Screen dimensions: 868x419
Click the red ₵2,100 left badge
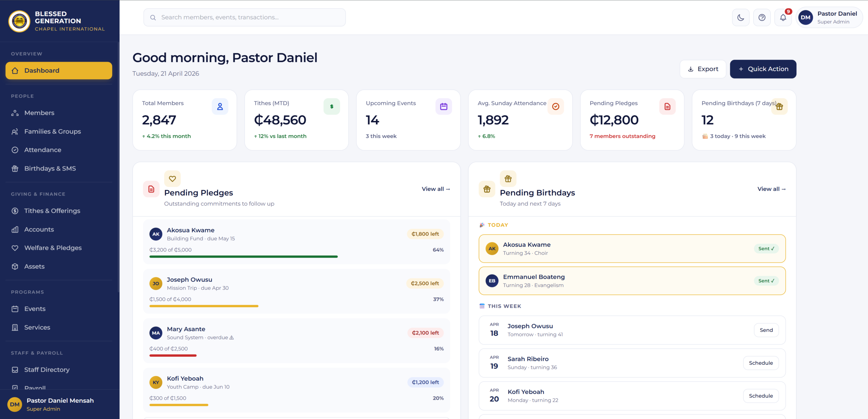[x=425, y=333]
